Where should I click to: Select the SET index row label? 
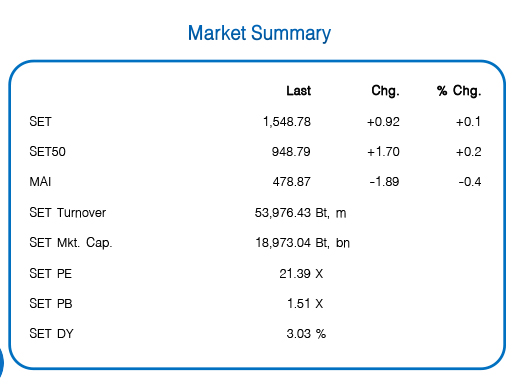click(x=40, y=122)
